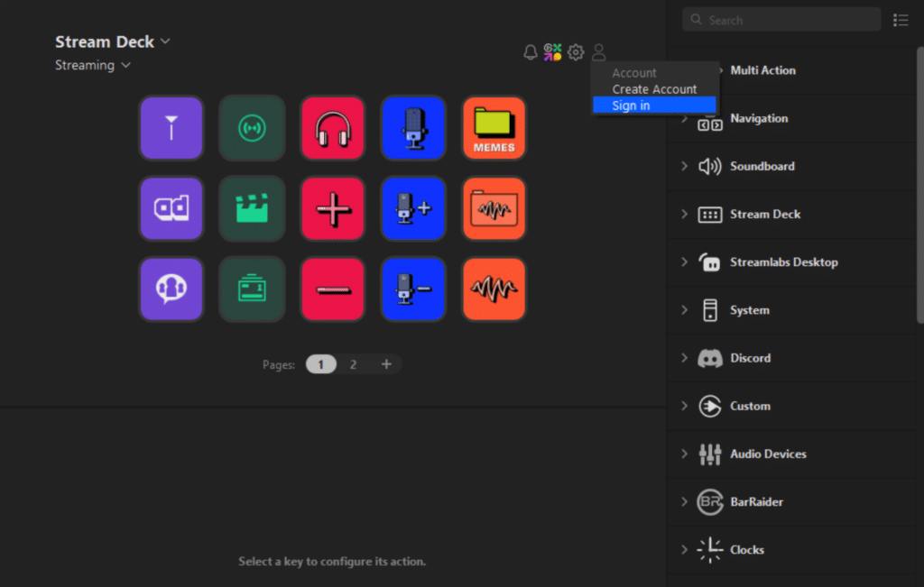This screenshot has width=924, height=587.
Task: Click the System label
Action: point(750,310)
